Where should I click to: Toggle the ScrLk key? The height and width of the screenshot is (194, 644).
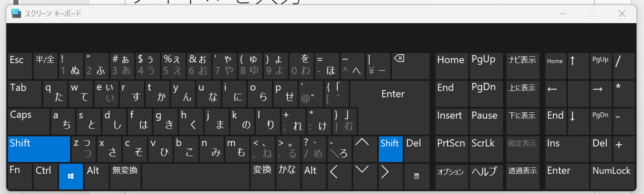pos(486,149)
